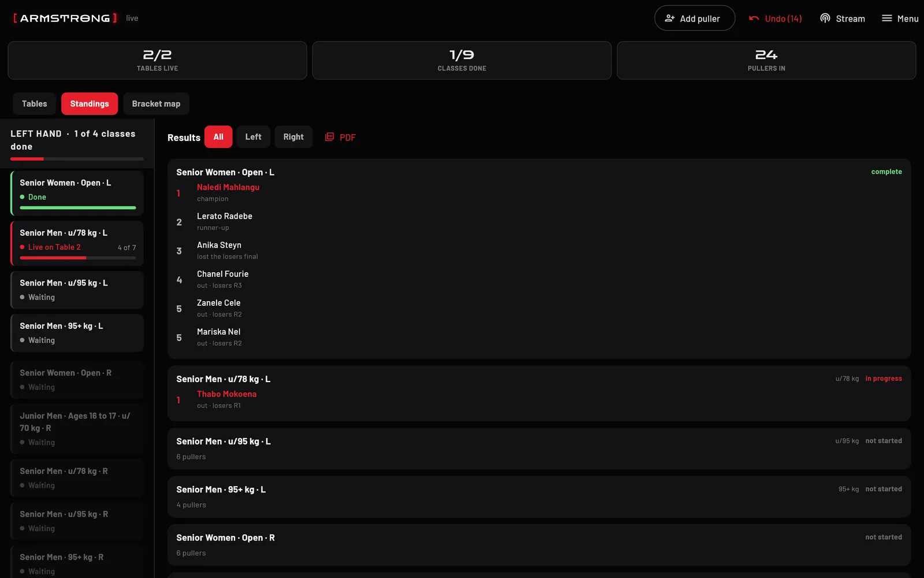Select the Standings tab
This screenshot has width=924, height=578.
90,104
